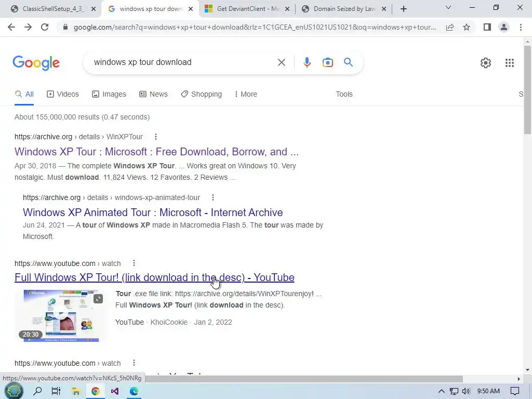Open File Explorer from the taskbar
Screen dimensions: 532x399
[x=76, y=392]
